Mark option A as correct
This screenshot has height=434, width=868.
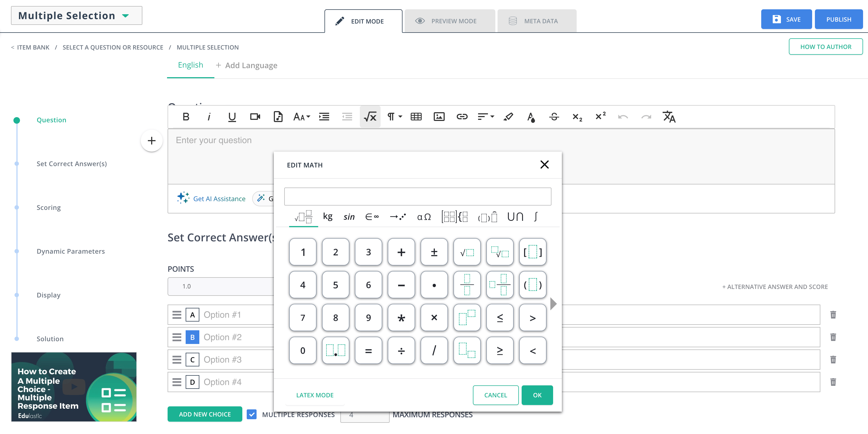point(192,315)
